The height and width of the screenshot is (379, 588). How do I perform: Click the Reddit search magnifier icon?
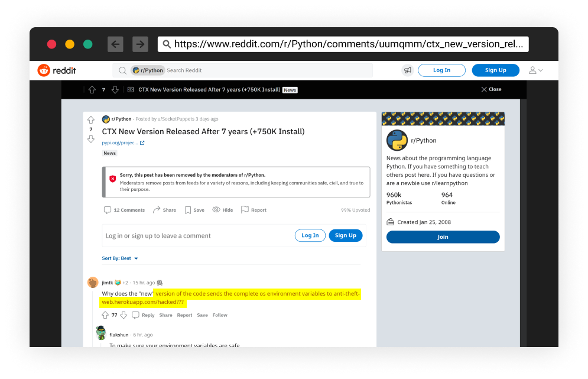click(x=122, y=70)
